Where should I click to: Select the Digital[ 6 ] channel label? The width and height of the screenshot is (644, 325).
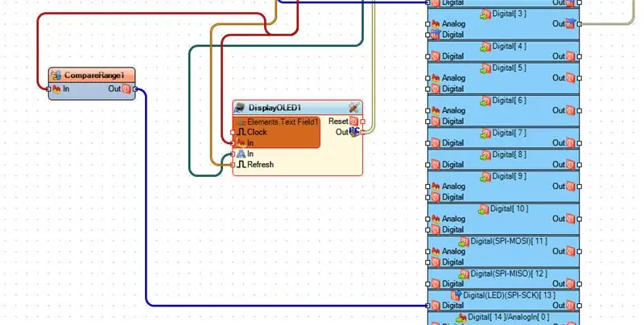(x=510, y=100)
